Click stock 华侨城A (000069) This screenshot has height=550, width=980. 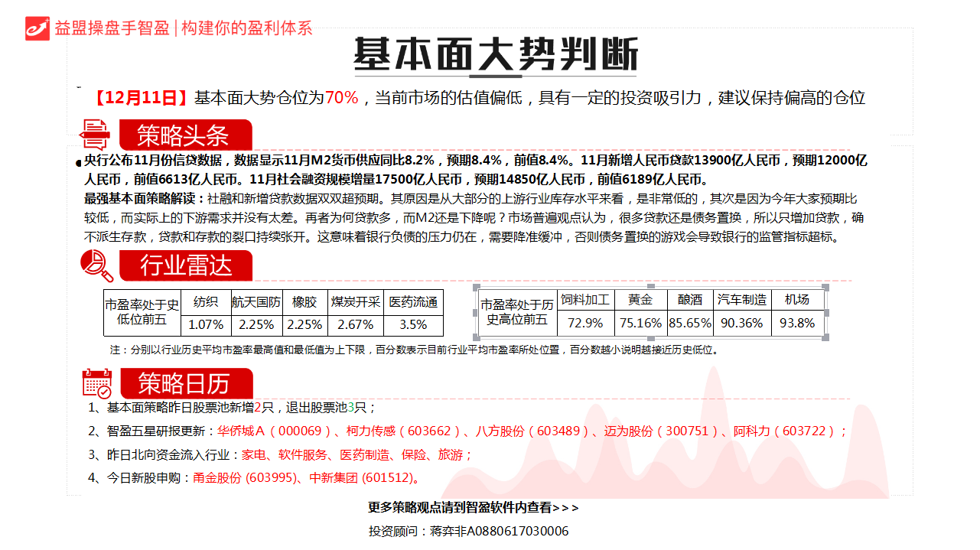coord(275,431)
